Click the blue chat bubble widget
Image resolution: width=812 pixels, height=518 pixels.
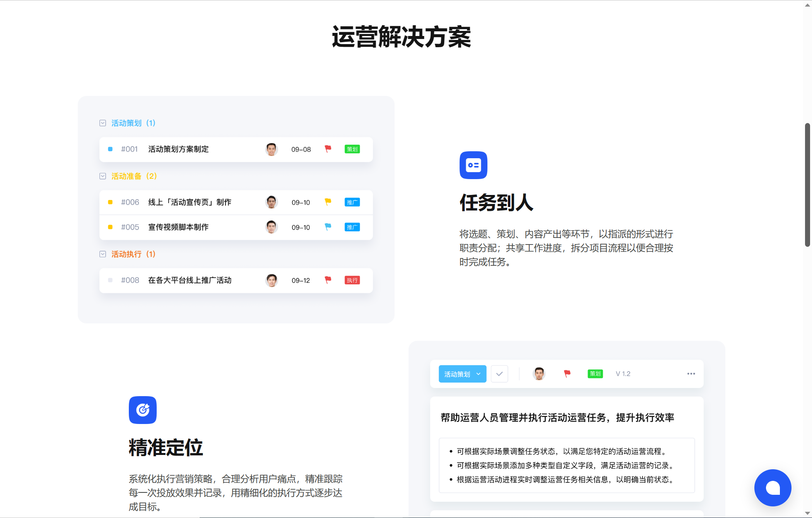pyautogui.click(x=773, y=487)
